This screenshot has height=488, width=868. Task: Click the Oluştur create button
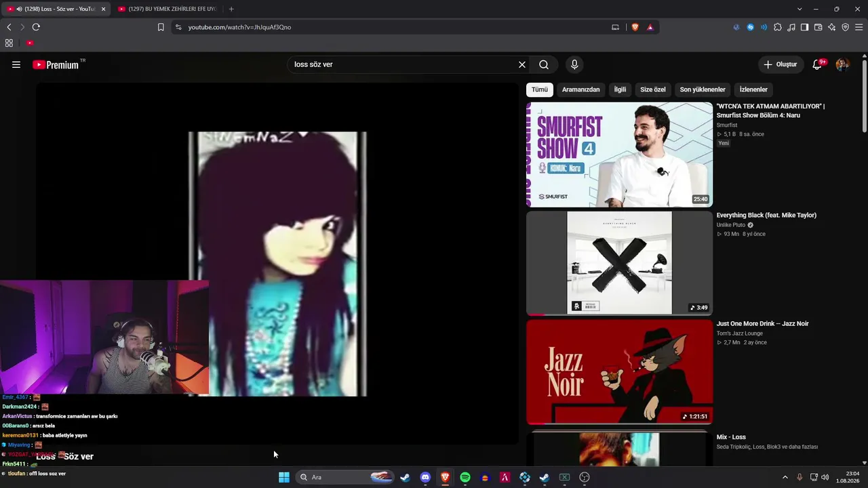781,64
